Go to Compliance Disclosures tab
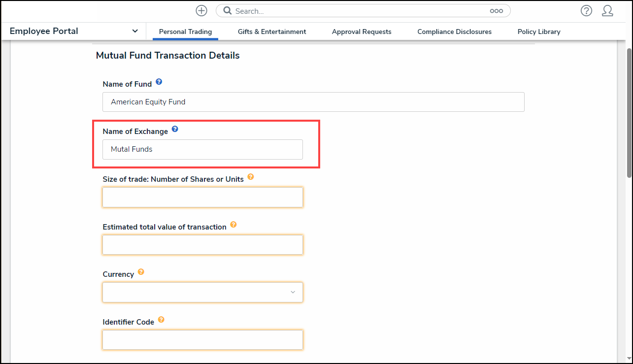This screenshot has width=633, height=364. coord(454,32)
